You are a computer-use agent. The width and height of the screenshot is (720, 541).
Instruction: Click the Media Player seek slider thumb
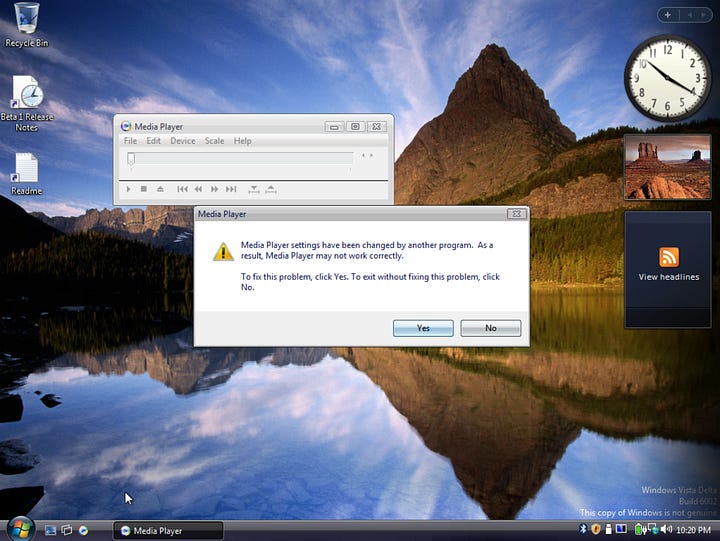pyautogui.click(x=131, y=159)
